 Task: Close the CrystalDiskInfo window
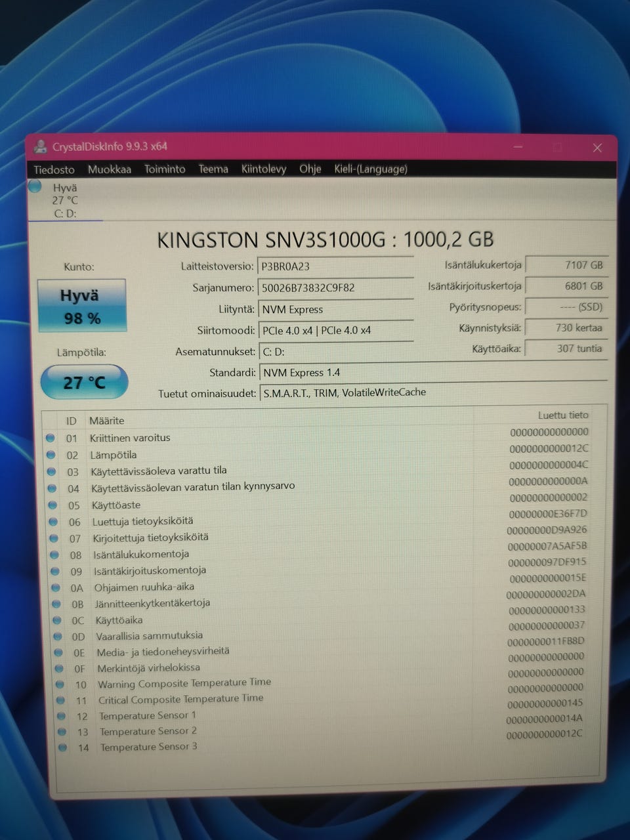pos(597,148)
